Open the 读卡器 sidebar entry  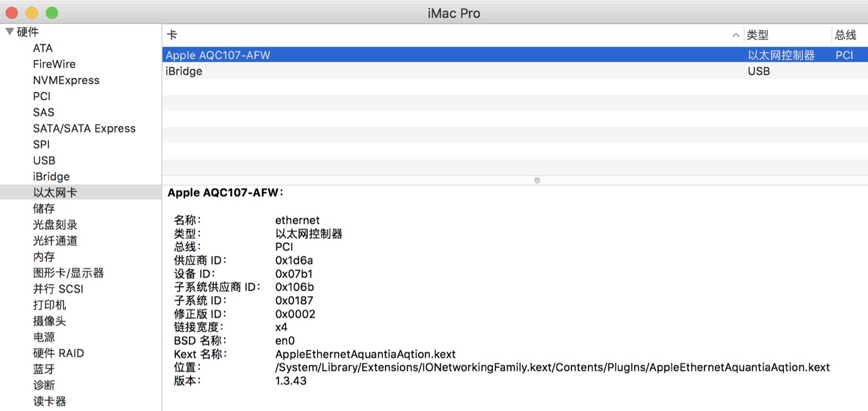click(50, 401)
